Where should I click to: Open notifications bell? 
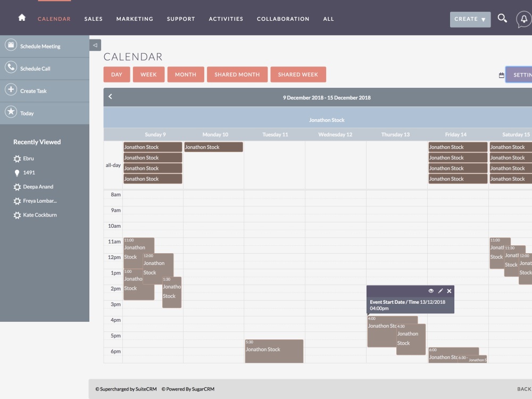[x=524, y=19]
